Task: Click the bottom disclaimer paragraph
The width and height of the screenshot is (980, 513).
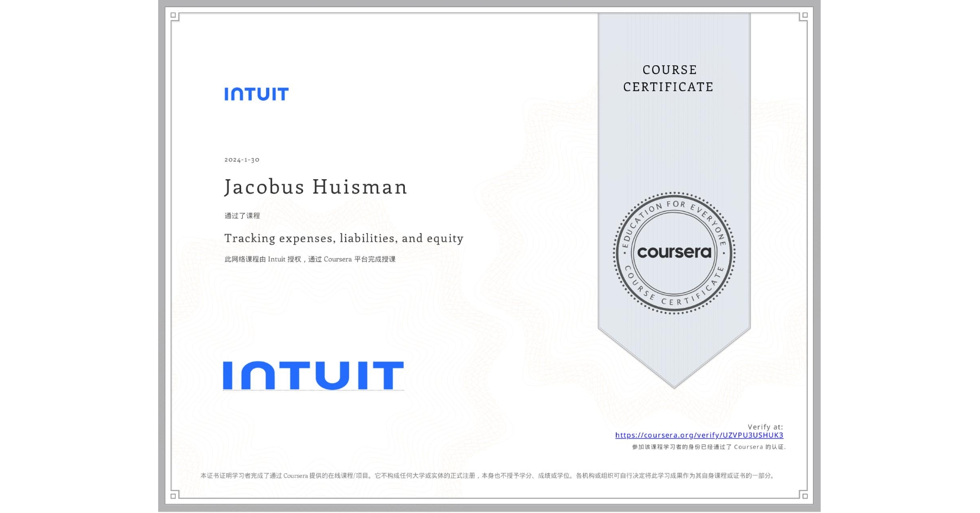Action: coord(488,475)
